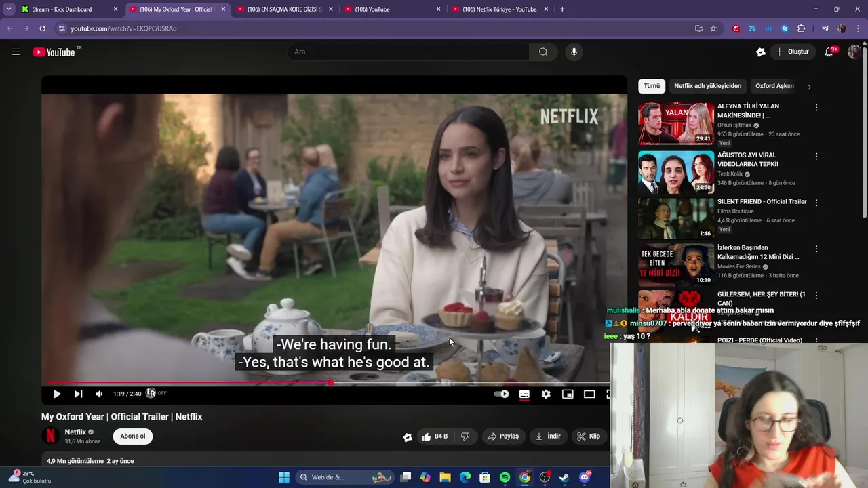The width and height of the screenshot is (868, 488).
Task: Click the youtube.com address bar URL
Action: (123, 28)
